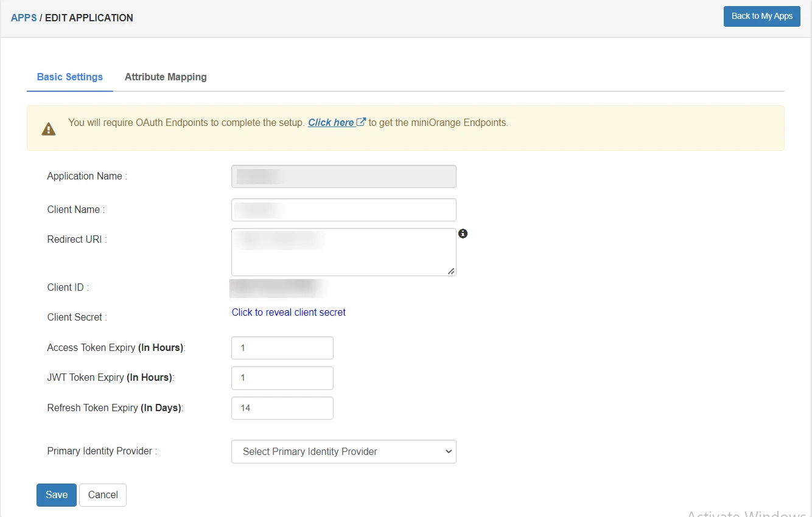Cancel editing the application
Image resolution: width=812 pixels, height=517 pixels.
[103, 495]
